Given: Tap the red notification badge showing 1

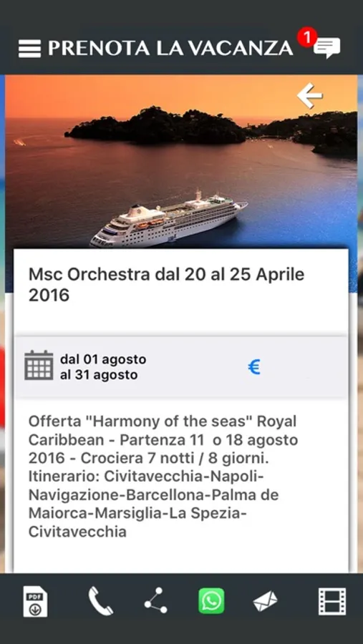Looking at the screenshot, I should [306, 37].
